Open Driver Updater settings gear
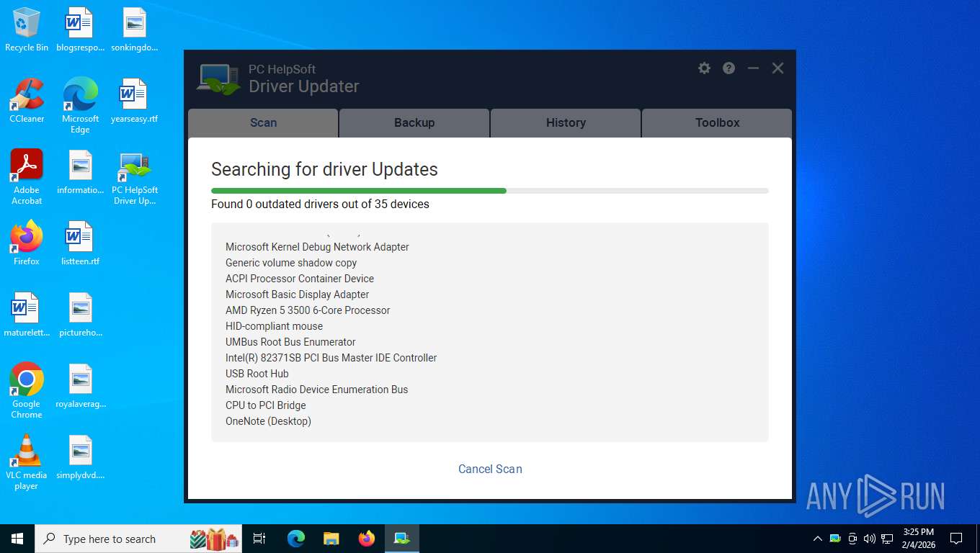The image size is (980, 553). tap(704, 68)
